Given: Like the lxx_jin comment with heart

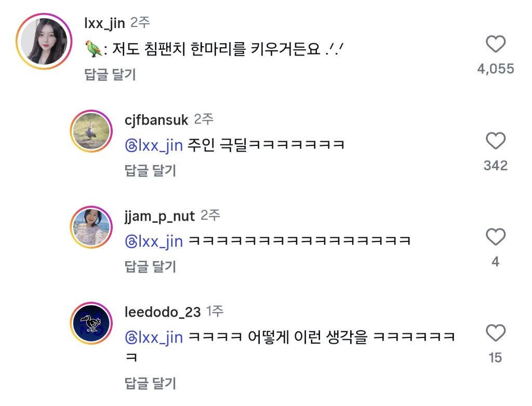Looking at the screenshot, I should point(496,45).
